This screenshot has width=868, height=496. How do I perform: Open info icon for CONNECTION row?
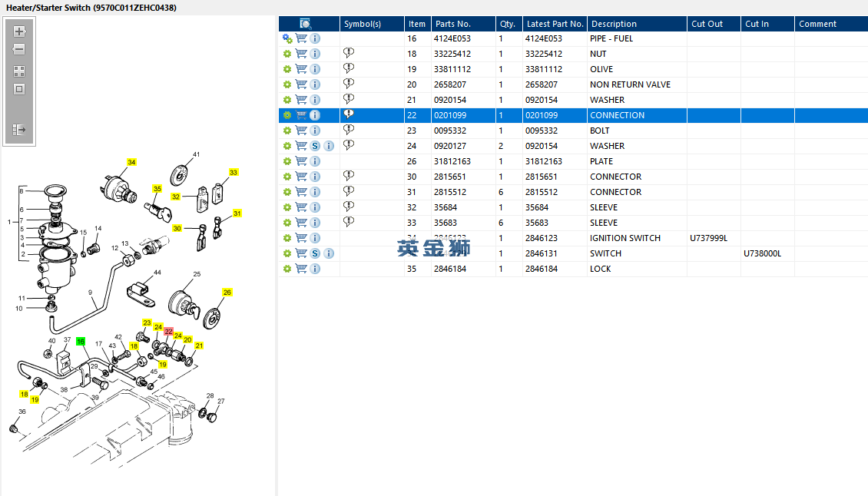(x=315, y=115)
